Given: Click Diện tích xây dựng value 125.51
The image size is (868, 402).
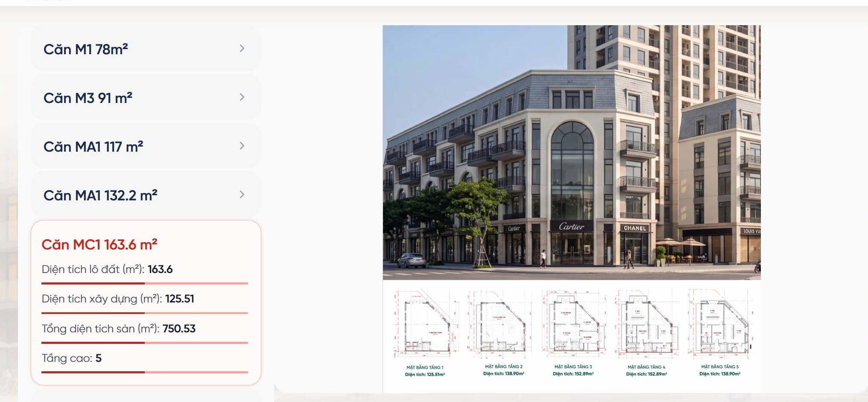Looking at the screenshot, I should tap(180, 299).
